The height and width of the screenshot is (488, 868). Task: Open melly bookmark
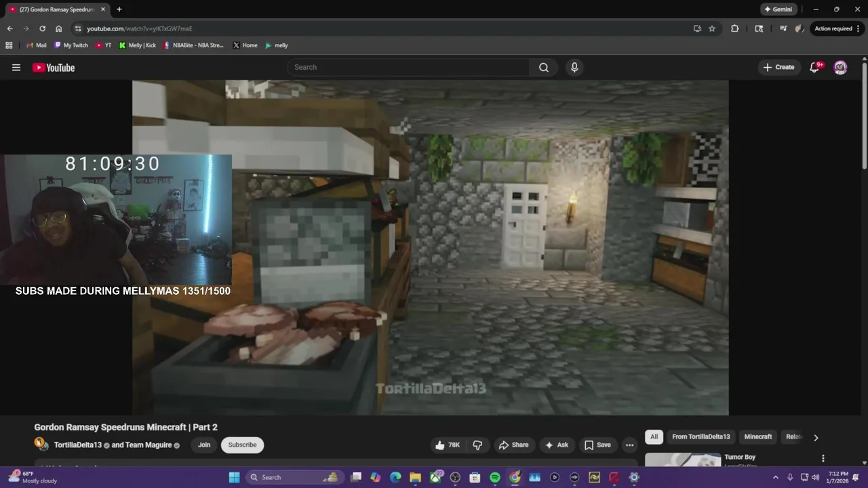[277, 45]
